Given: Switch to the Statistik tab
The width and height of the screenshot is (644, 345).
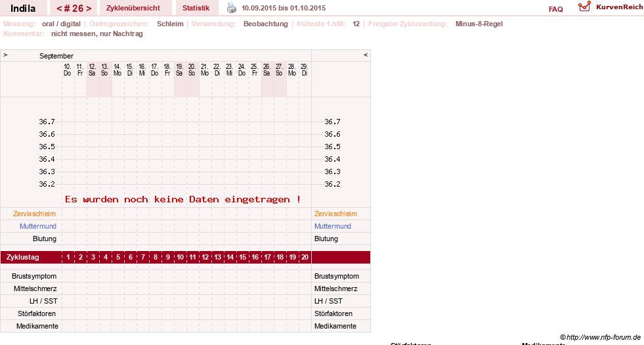Looking at the screenshot, I should [x=196, y=9].
